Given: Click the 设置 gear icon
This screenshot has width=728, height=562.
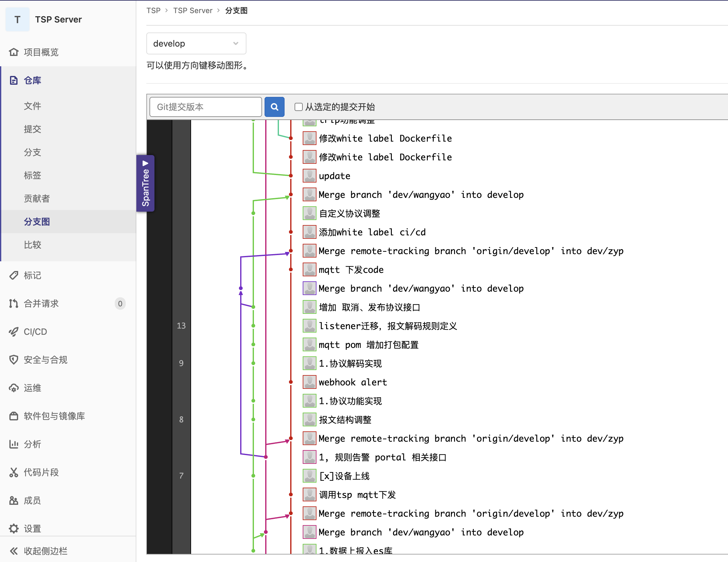Looking at the screenshot, I should pos(14,529).
